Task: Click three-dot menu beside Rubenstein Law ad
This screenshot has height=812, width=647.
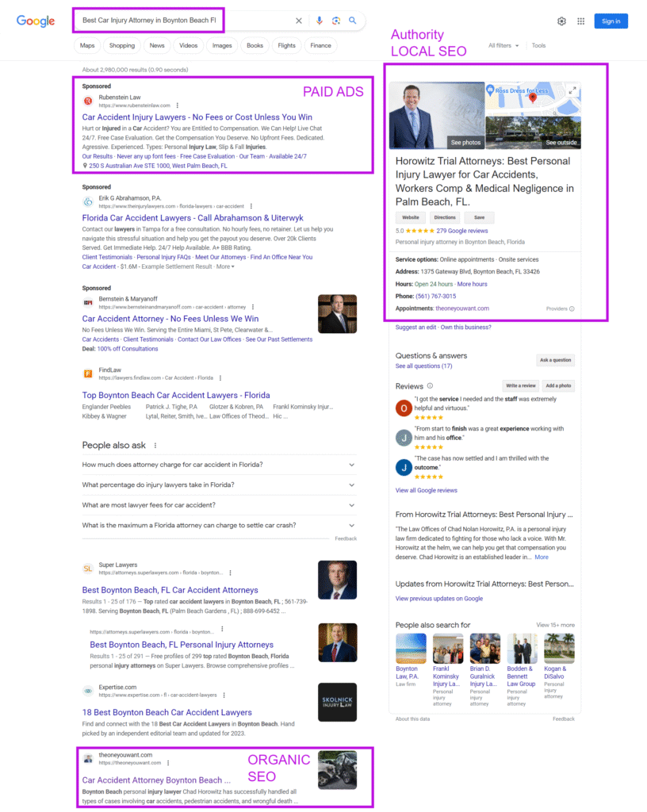Action: [177, 105]
